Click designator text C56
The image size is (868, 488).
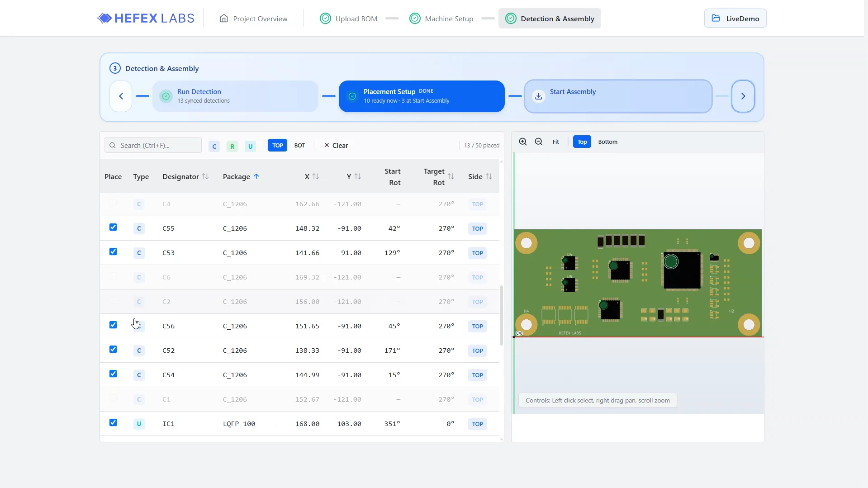[168, 326]
